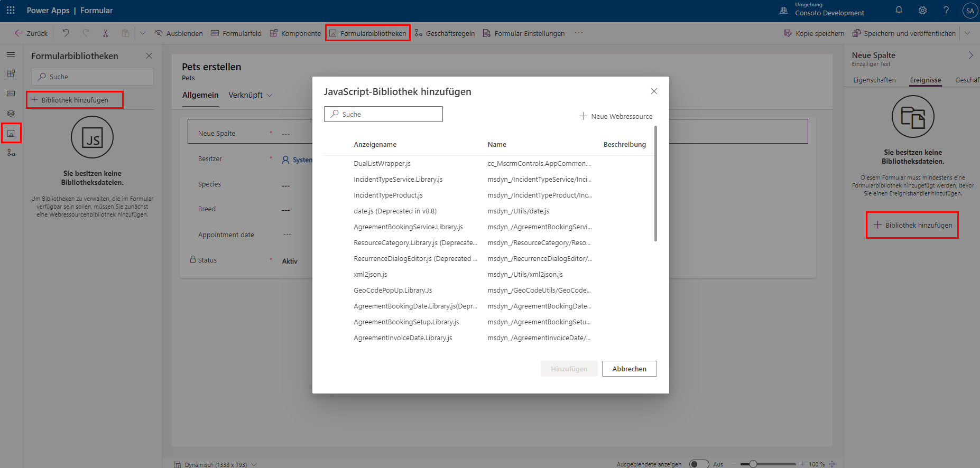This screenshot has height=468, width=980.
Task: Open help question mark icon
Action: click(x=946, y=10)
